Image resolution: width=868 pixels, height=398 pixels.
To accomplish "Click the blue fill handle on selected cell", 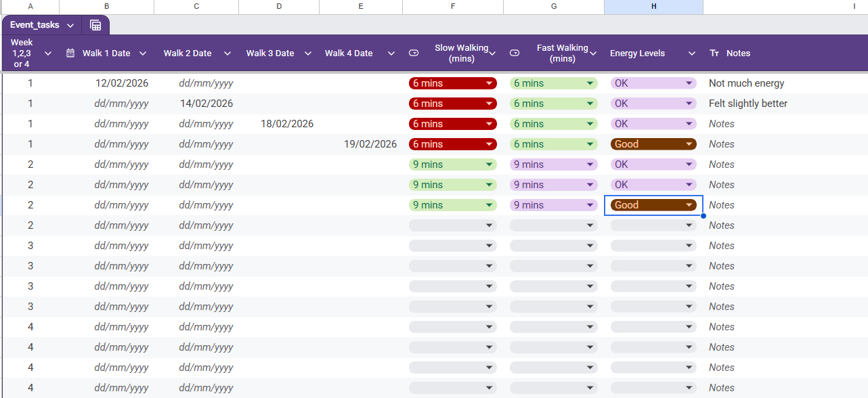I will point(703,216).
